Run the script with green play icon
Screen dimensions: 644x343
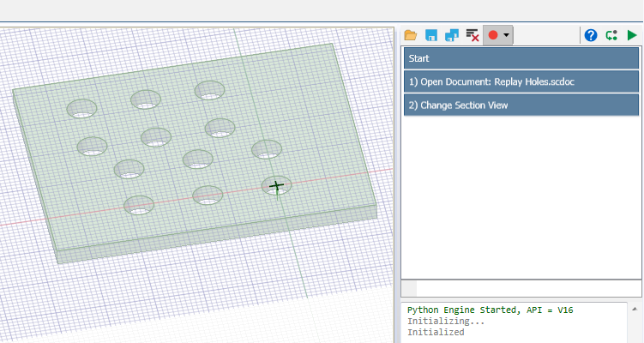point(632,35)
